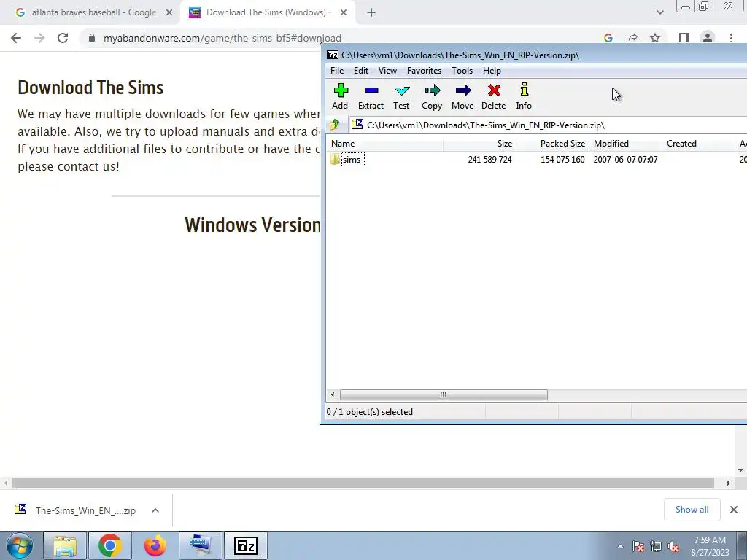
Task: Click page scroll down arrow in Chrome
Action: coord(741,470)
